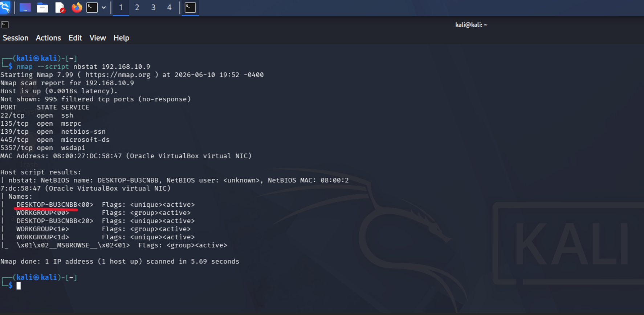Open the Edit menu
The image size is (644, 315).
click(75, 38)
